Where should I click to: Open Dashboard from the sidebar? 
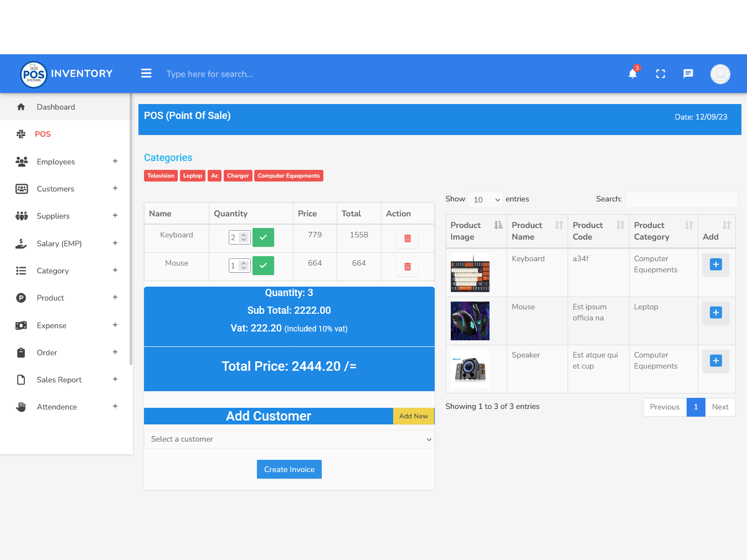pos(56,107)
